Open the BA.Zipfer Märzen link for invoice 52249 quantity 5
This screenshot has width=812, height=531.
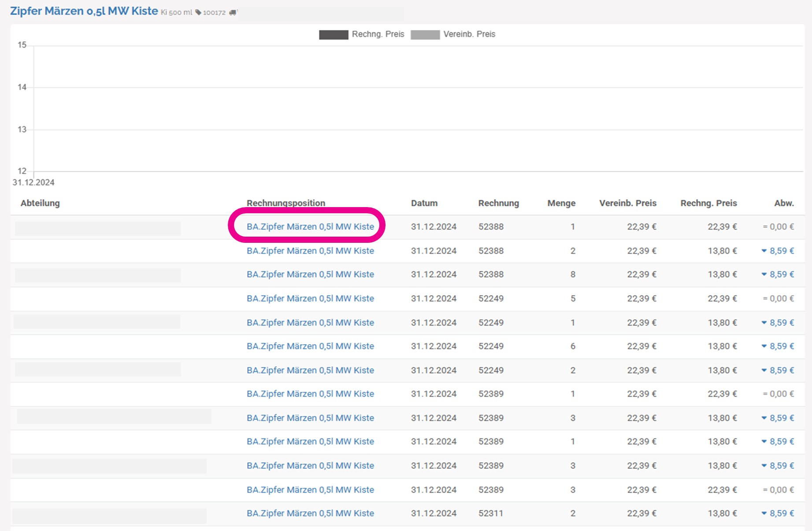point(310,298)
